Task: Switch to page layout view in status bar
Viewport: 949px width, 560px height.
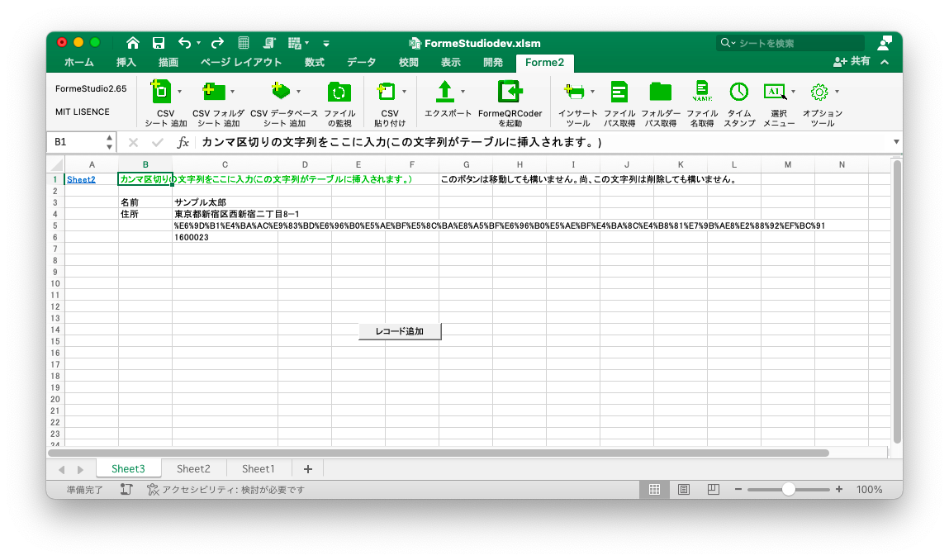Action: tap(683, 490)
